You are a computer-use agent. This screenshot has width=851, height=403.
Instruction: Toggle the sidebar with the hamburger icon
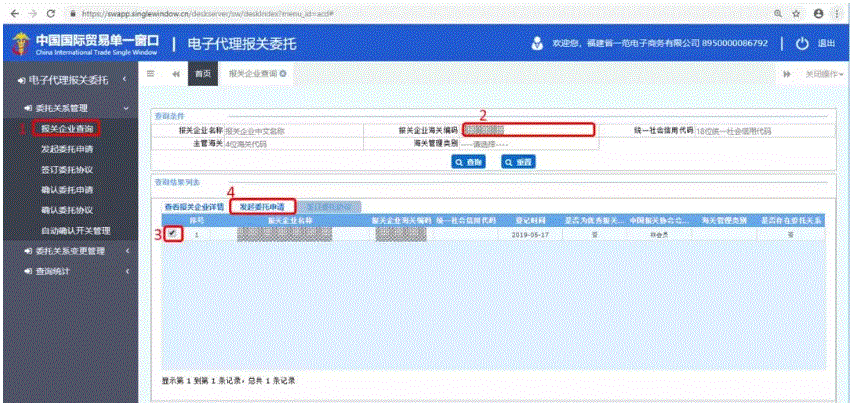[150, 74]
